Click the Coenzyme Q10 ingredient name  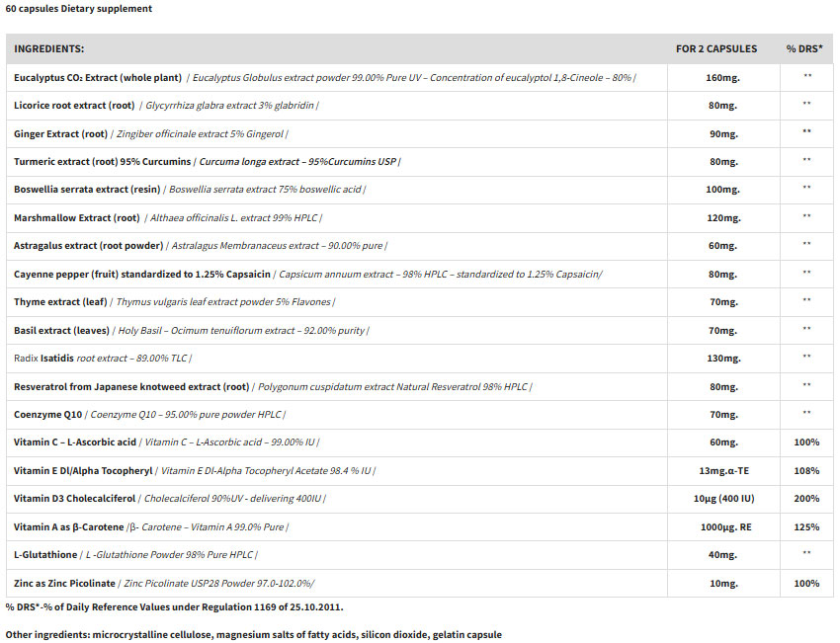47,414
